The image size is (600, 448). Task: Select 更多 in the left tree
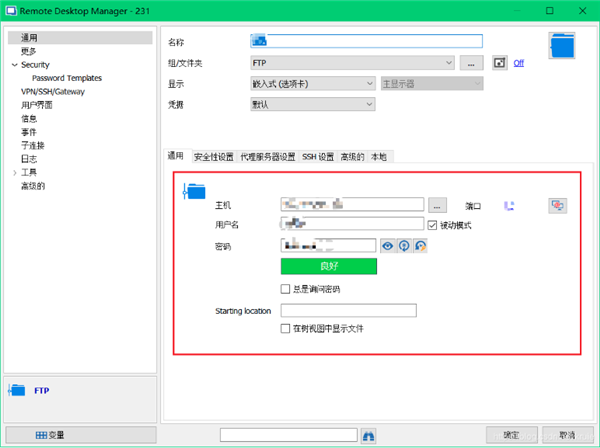point(29,51)
